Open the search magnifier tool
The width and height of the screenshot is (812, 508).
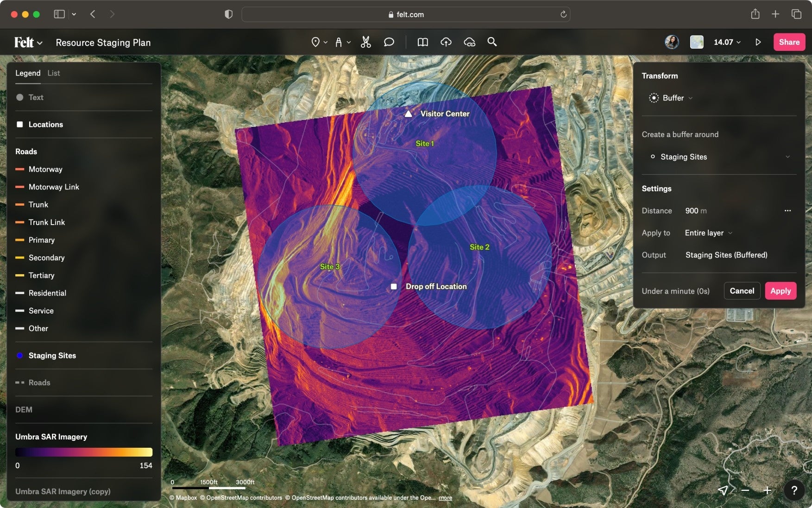(x=492, y=42)
